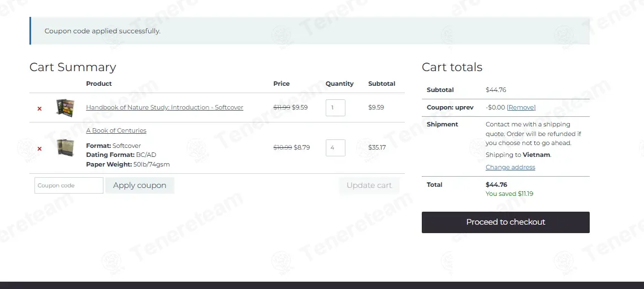Remove A Book of Centuries from cart
This screenshot has height=289, width=644.
40,149
